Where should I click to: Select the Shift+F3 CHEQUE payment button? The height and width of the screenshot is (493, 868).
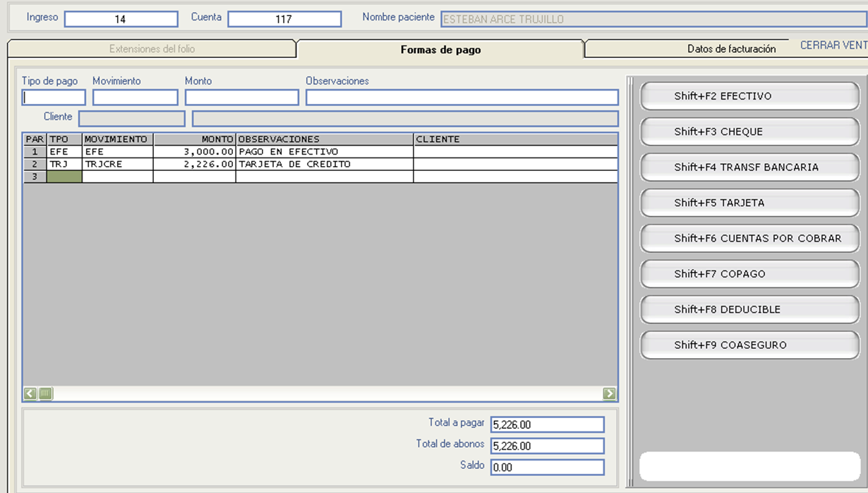[749, 131]
